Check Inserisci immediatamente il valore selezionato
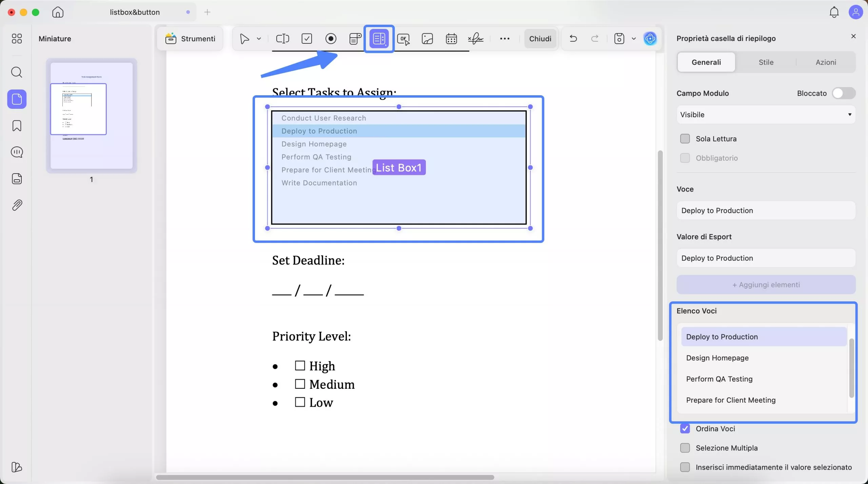This screenshot has height=484, width=868. (685, 467)
